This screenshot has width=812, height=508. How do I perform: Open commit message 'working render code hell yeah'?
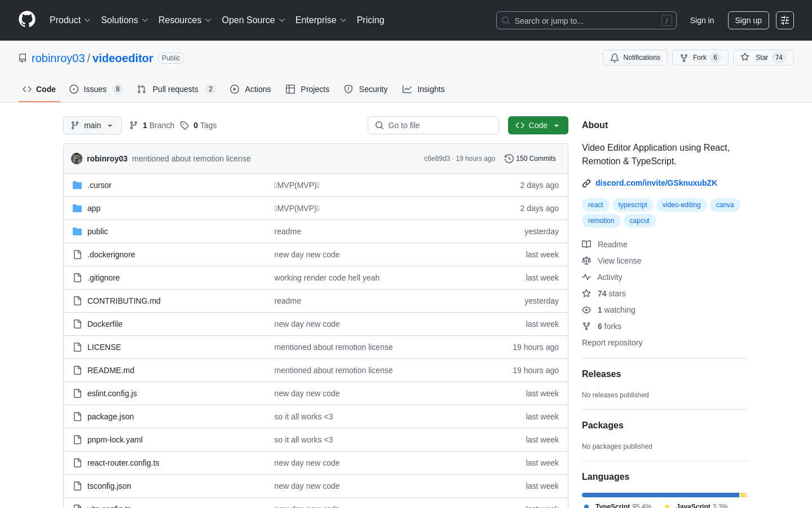pyautogui.click(x=327, y=278)
